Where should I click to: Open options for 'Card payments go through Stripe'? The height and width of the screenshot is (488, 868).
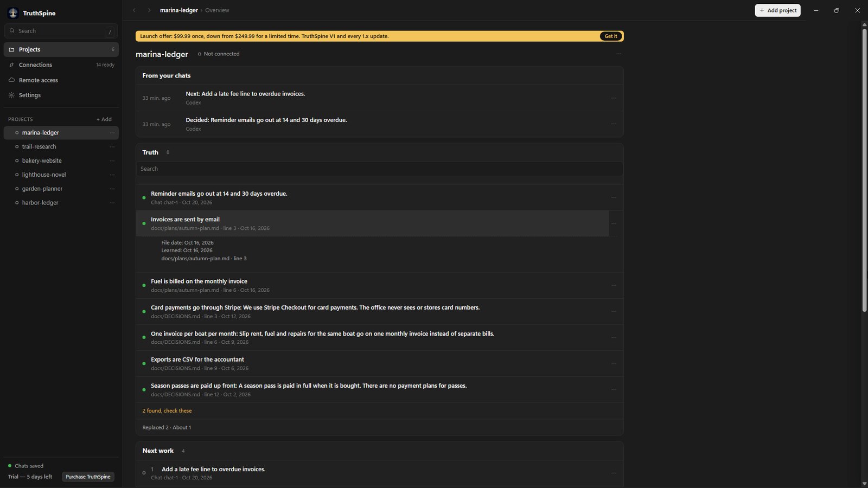pos(614,311)
